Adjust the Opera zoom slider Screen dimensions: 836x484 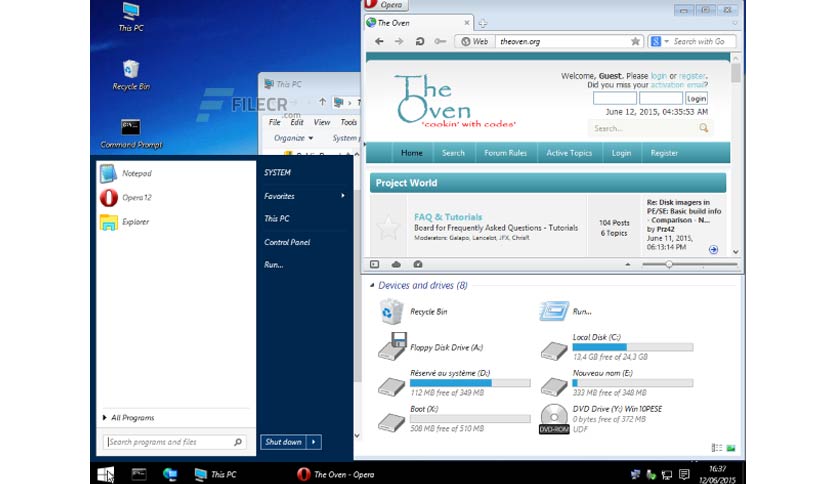669,264
